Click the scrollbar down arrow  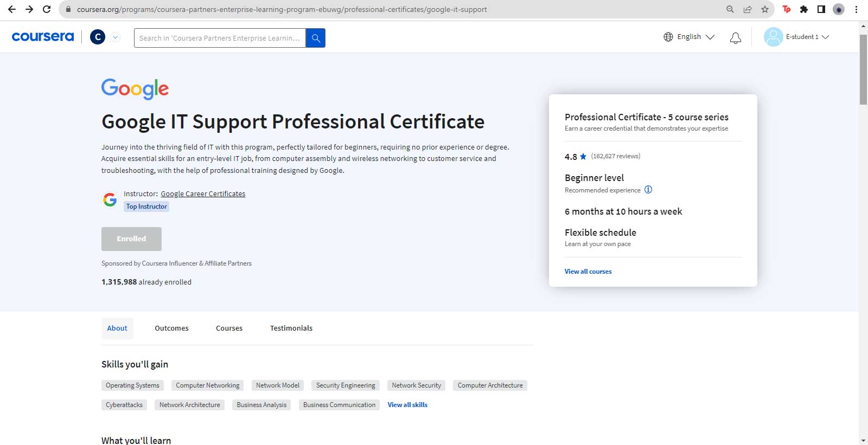[863, 440]
